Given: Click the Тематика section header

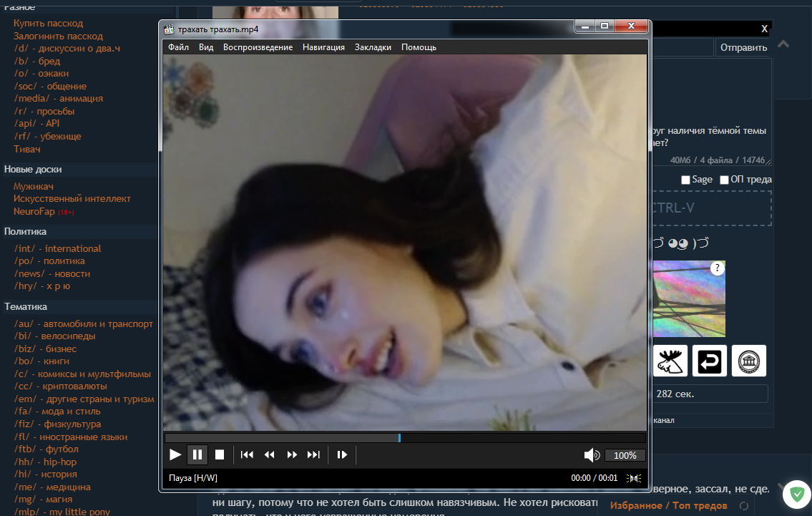Looking at the screenshot, I should point(26,307).
